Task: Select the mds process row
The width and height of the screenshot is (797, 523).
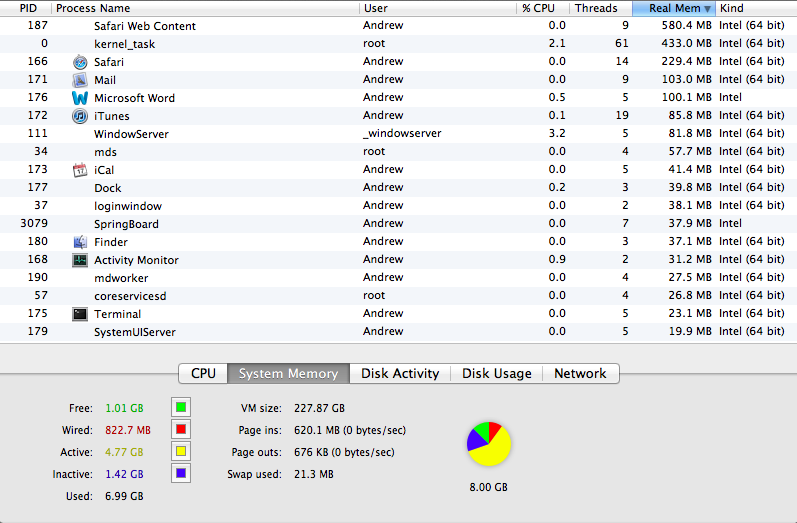Action: click(x=398, y=152)
